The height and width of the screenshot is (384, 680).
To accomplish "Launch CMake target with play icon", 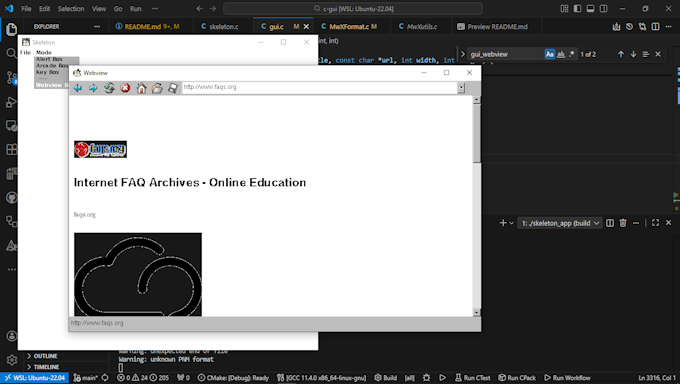I will [442, 378].
